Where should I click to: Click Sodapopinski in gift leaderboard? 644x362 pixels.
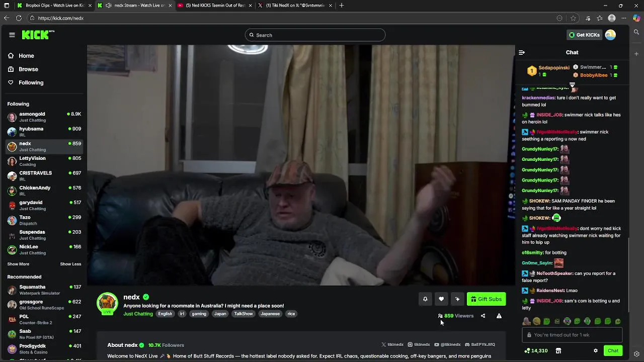(554, 68)
